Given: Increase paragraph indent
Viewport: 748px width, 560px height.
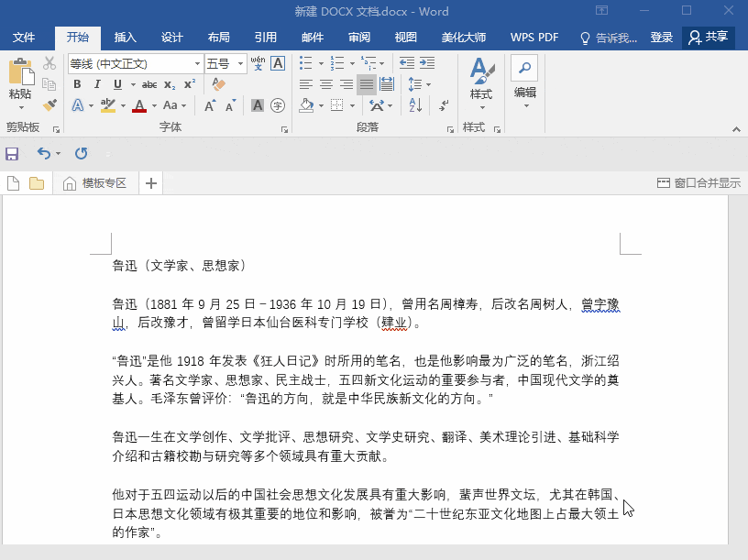Looking at the screenshot, I should point(427,63).
